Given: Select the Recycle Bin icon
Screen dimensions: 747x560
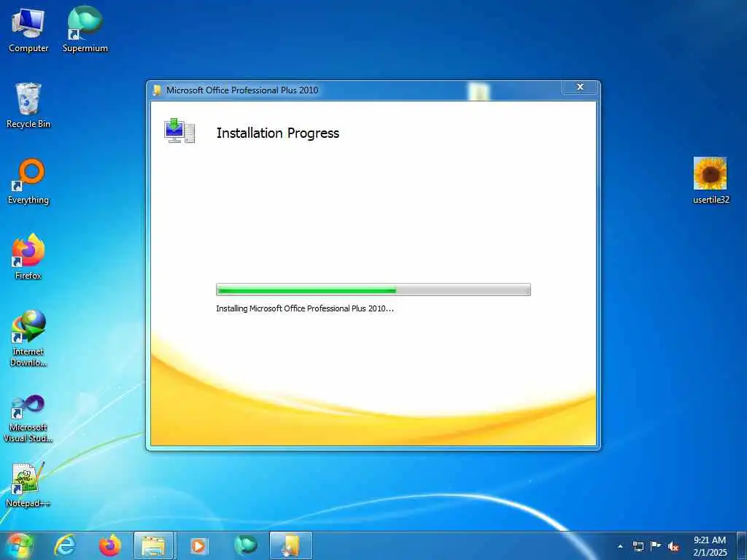Looking at the screenshot, I should 28,106.
